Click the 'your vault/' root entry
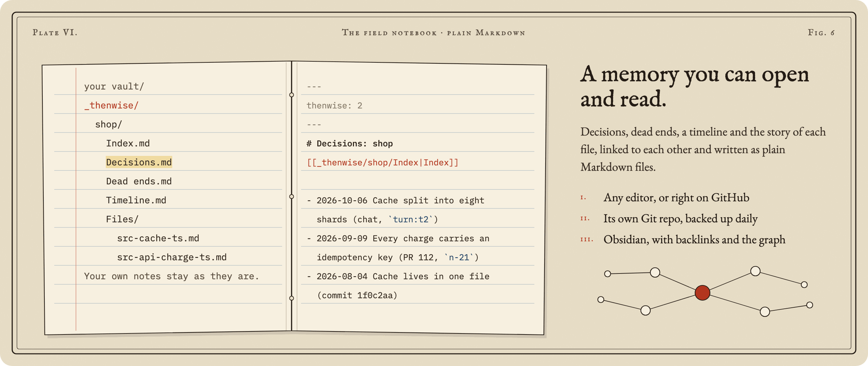Screen dimensions: 868x366 (x=114, y=86)
